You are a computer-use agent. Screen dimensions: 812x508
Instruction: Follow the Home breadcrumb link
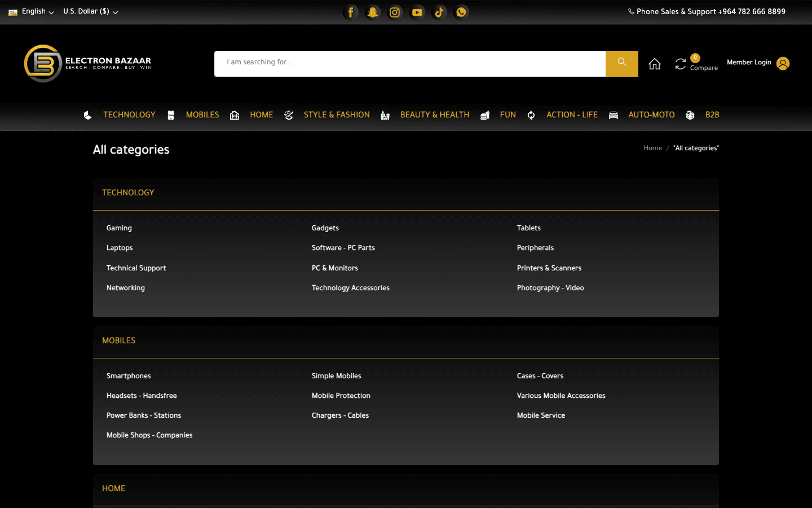653,148
